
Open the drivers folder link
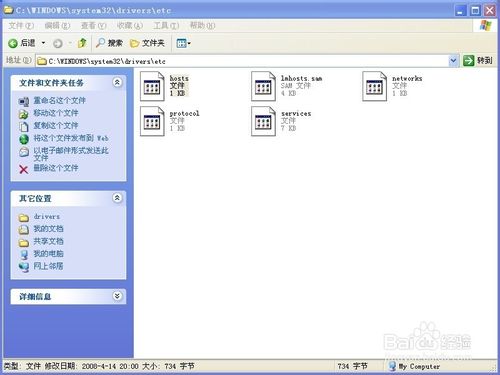47,217
